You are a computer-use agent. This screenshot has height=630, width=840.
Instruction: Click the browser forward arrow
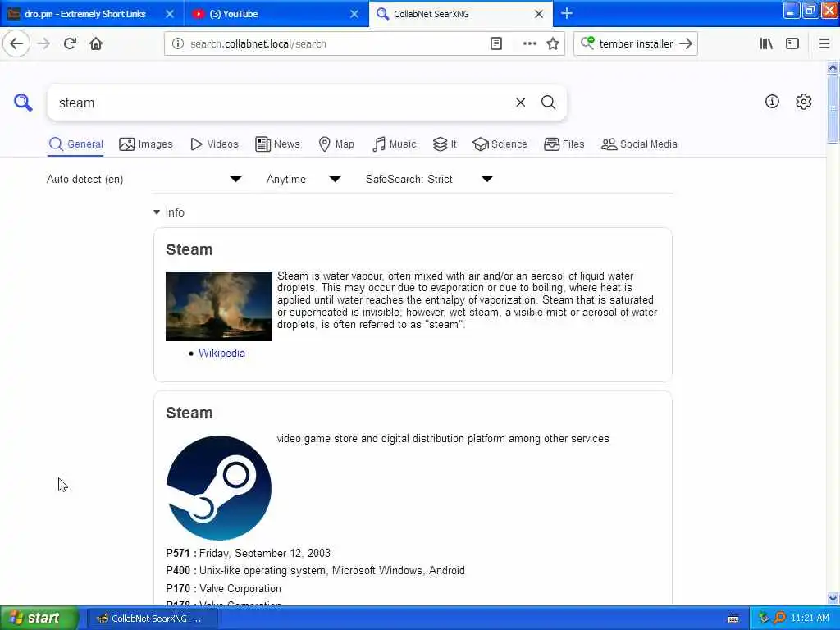pyautogui.click(x=43, y=43)
